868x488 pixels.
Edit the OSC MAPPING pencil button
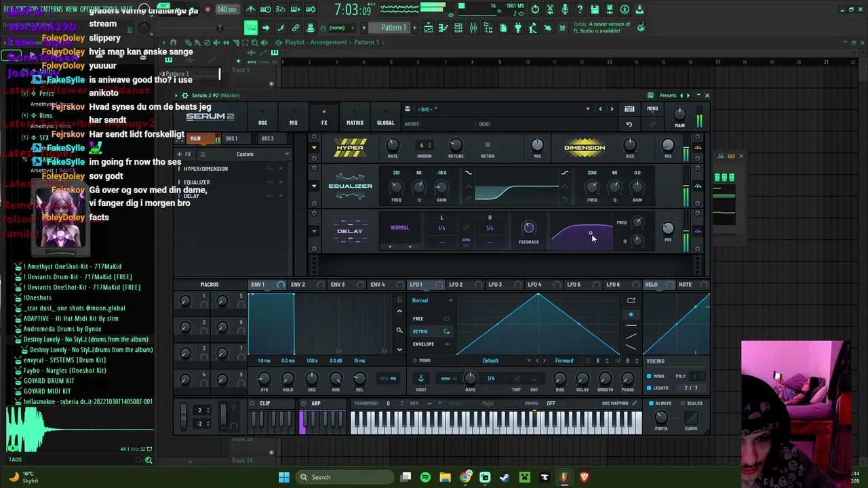point(635,403)
